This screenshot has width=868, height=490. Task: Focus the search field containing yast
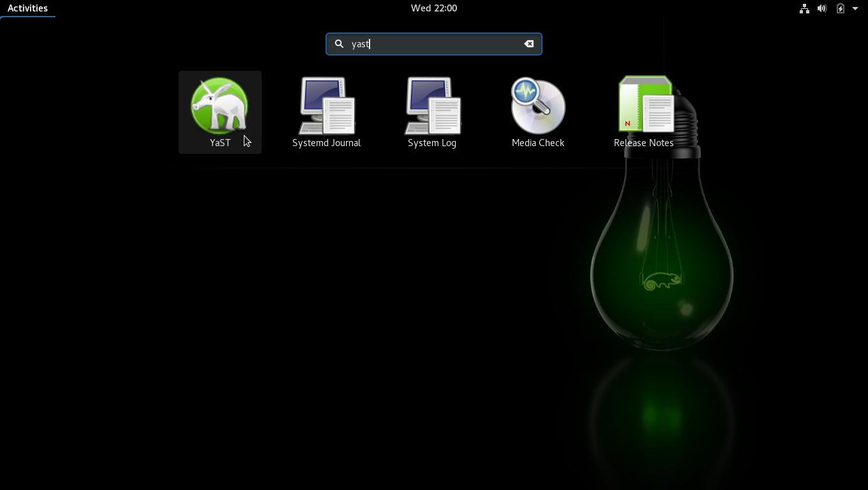click(434, 44)
